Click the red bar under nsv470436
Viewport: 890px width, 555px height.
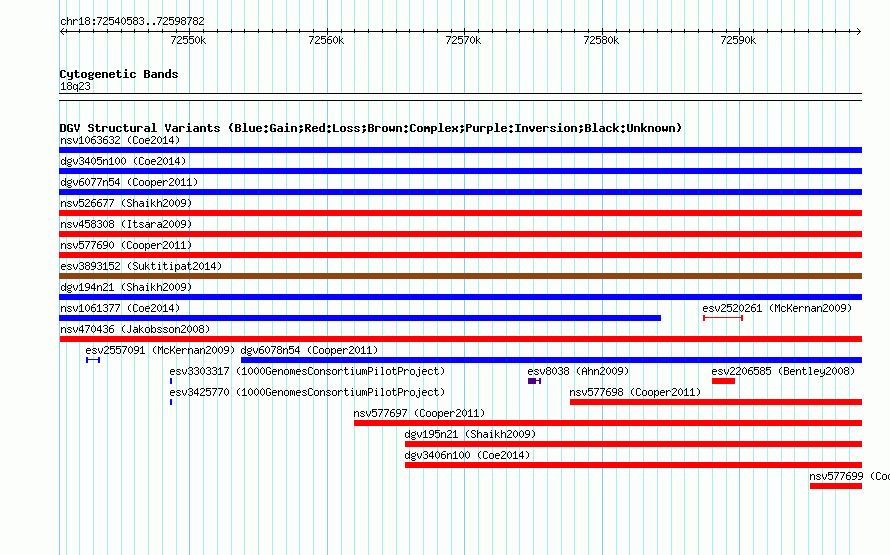(x=460, y=339)
